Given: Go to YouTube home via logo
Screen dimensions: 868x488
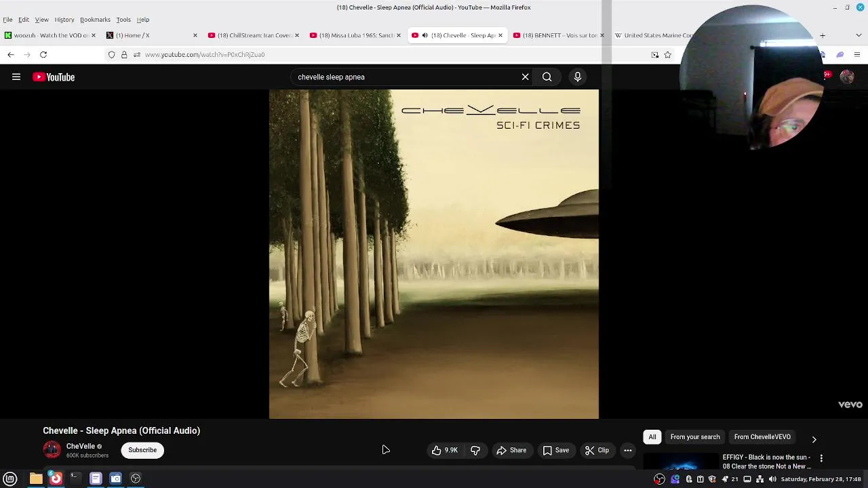Looking at the screenshot, I should [x=54, y=77].
